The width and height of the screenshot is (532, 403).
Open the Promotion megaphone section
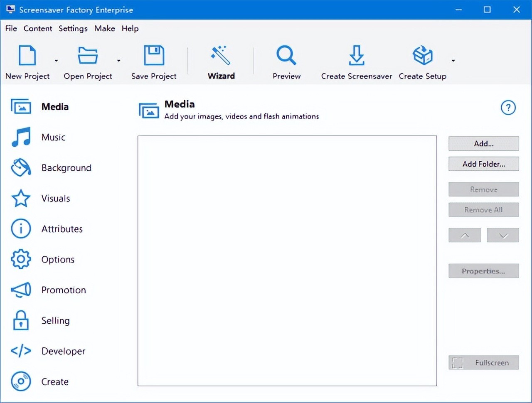click(x=21, y=290)
